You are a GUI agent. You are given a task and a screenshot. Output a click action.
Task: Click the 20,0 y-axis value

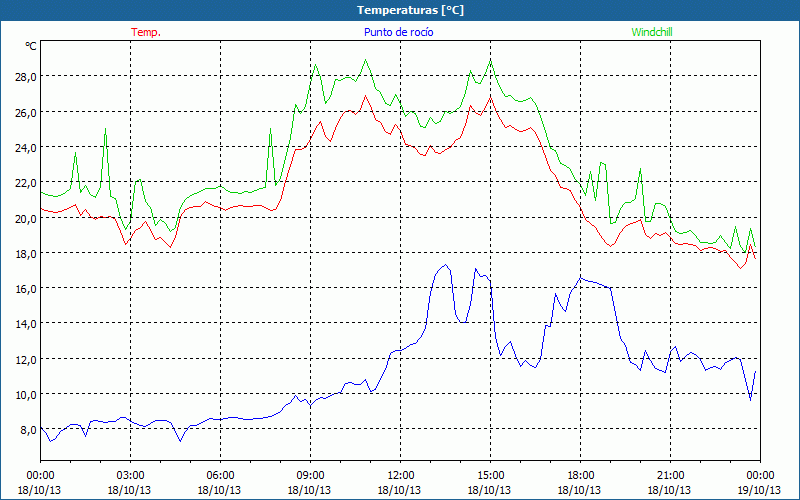coord(25,218)
